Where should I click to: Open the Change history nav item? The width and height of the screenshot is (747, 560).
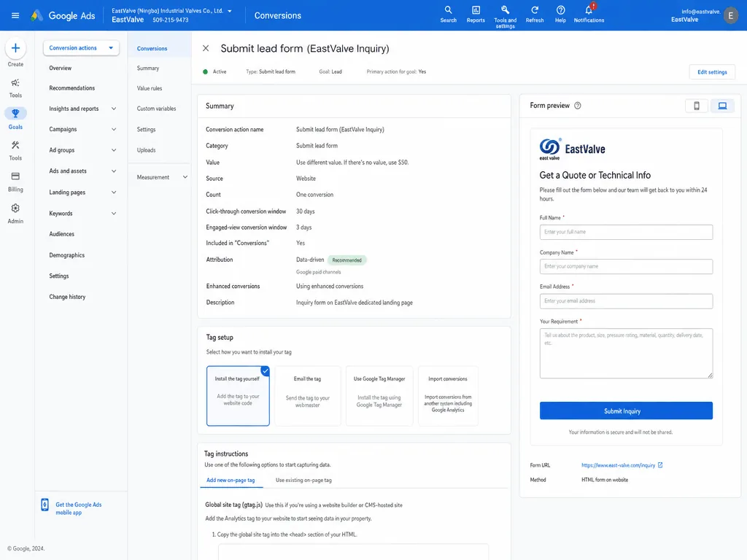pos(67,297)
